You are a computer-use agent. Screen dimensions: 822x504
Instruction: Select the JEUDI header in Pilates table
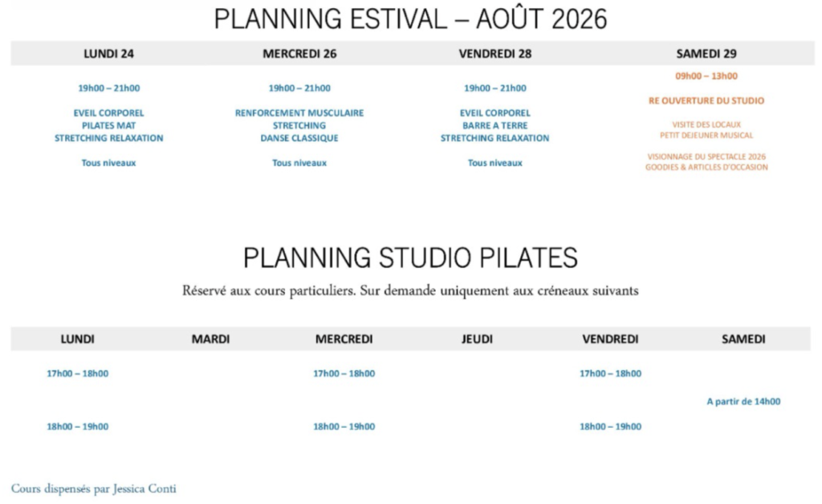point(477,339)
